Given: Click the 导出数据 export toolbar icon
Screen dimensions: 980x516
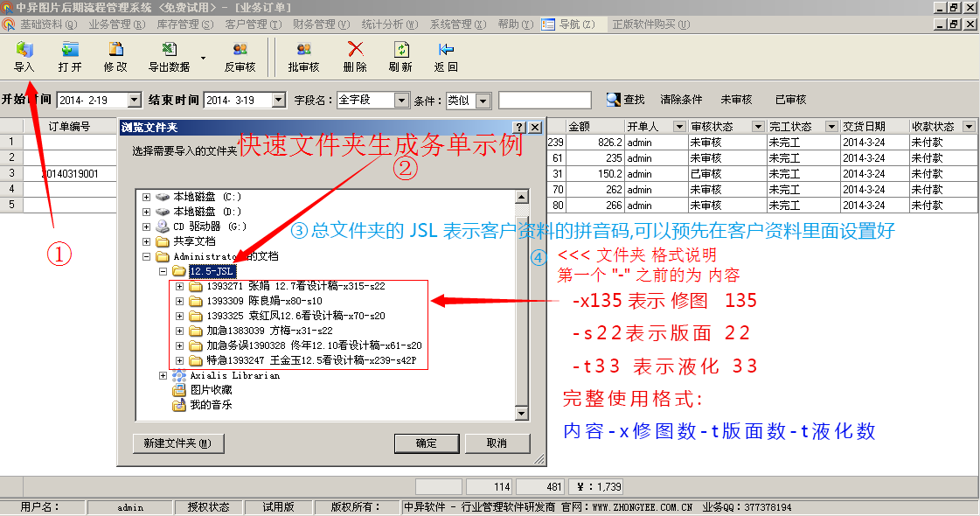Looking at the screenshot, I should click(169, 51).
